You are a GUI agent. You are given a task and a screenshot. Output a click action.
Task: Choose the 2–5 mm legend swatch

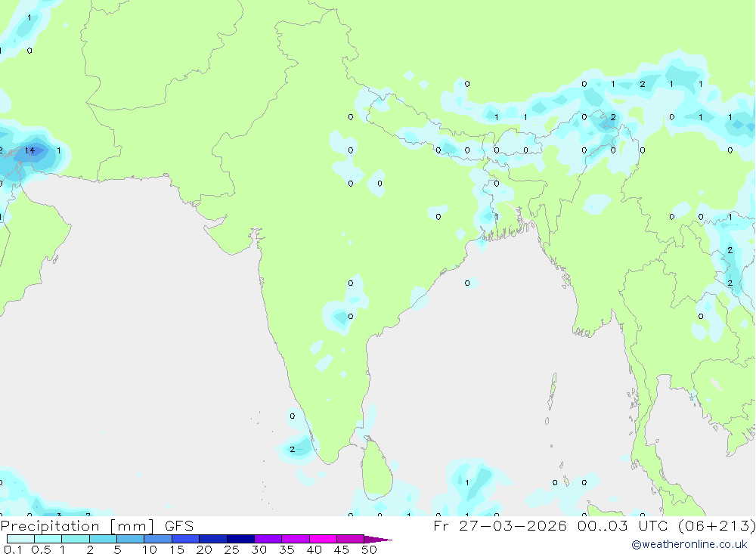103,539
